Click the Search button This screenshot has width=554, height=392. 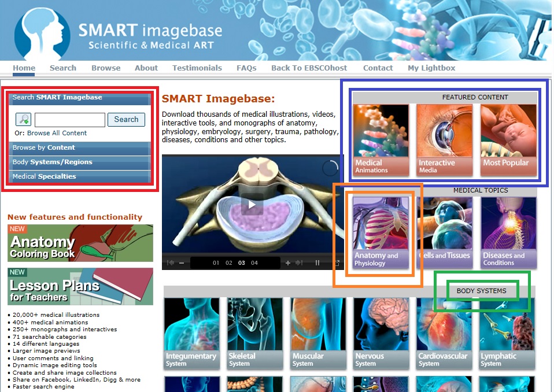126,119
